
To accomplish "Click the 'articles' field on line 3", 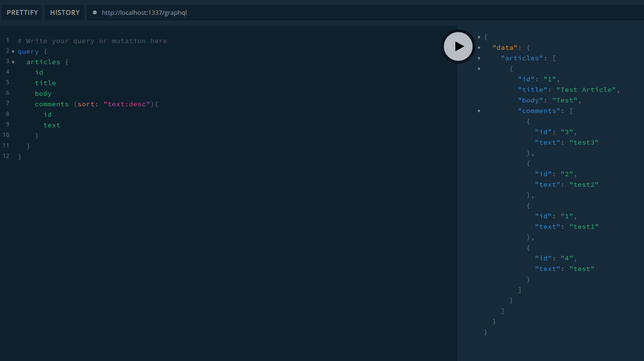I will 44,62.
